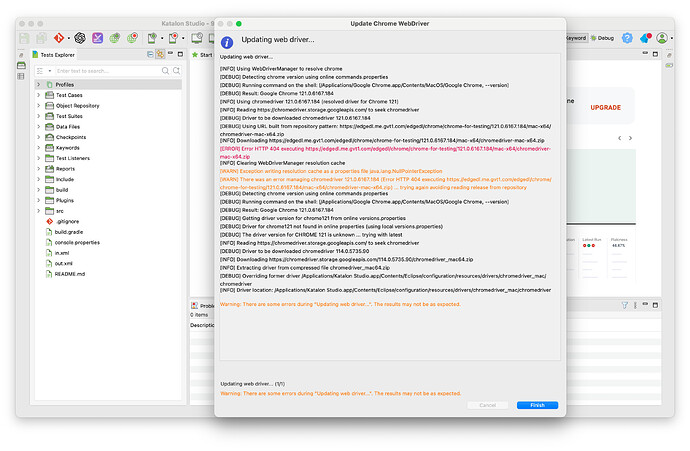690x451 pixels.
Task: Open the notifications megaphone icon
Action: coord(646,38)
